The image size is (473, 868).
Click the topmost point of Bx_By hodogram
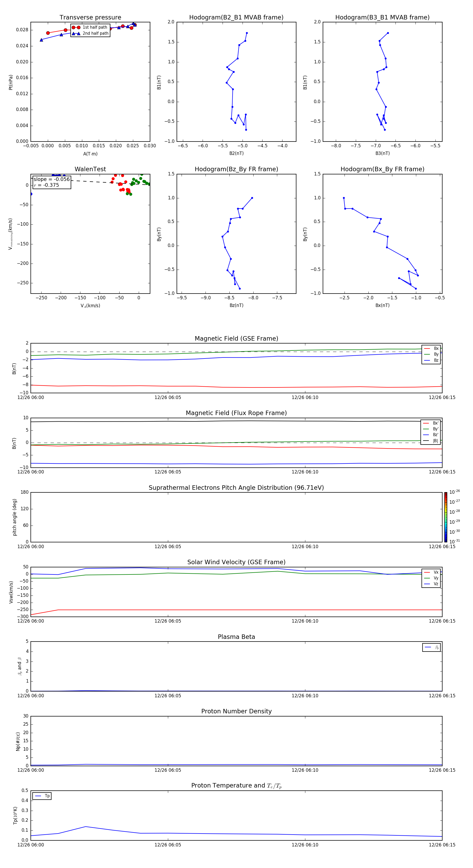344,198
